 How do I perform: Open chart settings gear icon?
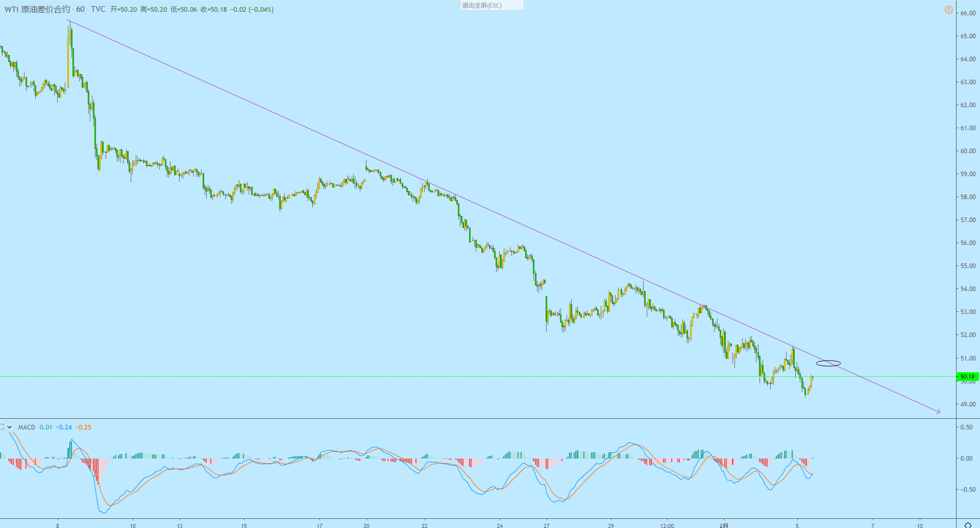pos(968,524)
